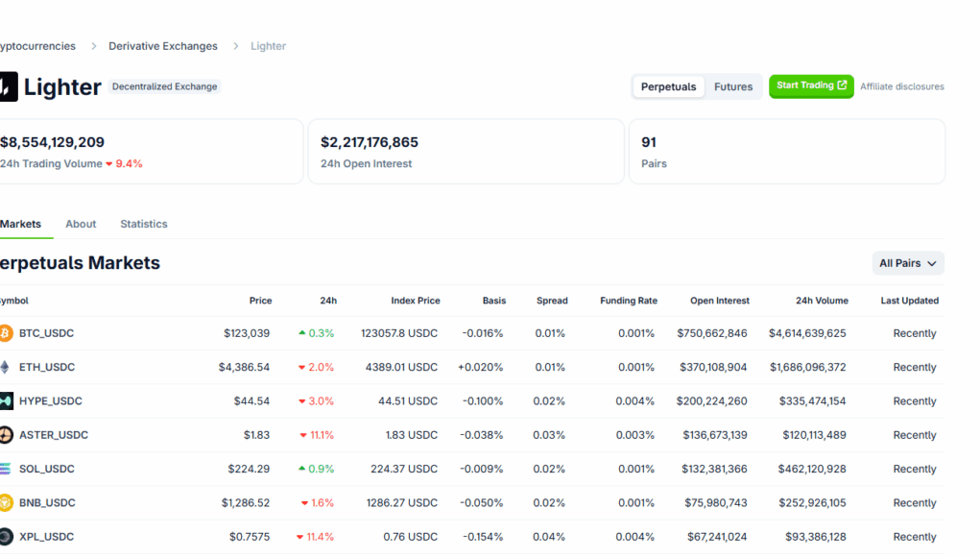Screen dimensions: 980x557
Task: Click the BNB coin icon
Action: pyautogui.click(x=6, y=503)
